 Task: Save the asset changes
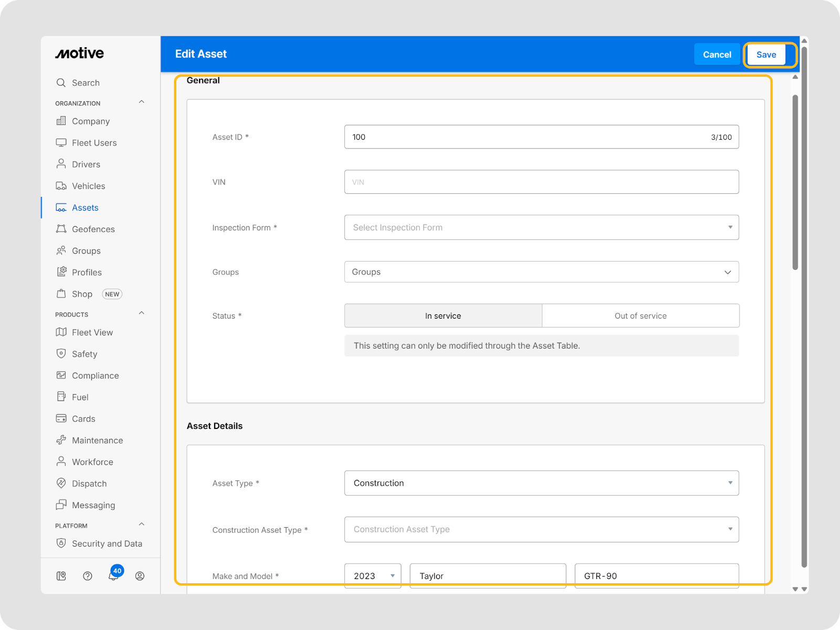point(766,55)
